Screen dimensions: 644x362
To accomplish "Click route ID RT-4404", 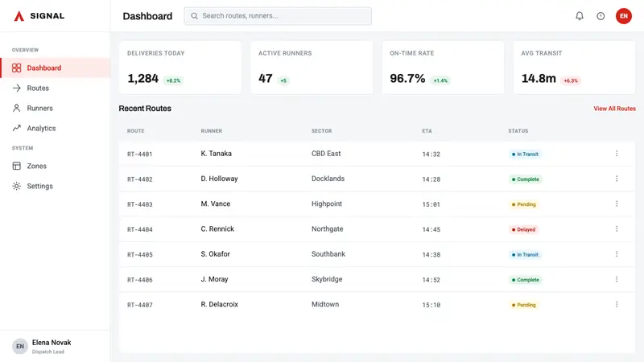I will point(139,230).
